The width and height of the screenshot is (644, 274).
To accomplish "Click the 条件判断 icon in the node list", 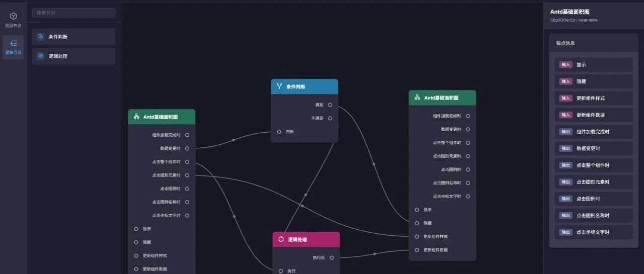I will (41, 37).
